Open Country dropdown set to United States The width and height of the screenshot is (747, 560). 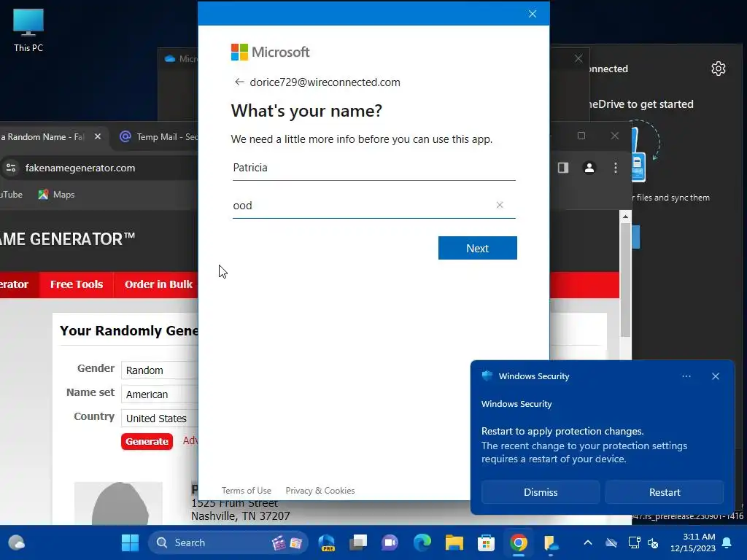pos(160,418)
